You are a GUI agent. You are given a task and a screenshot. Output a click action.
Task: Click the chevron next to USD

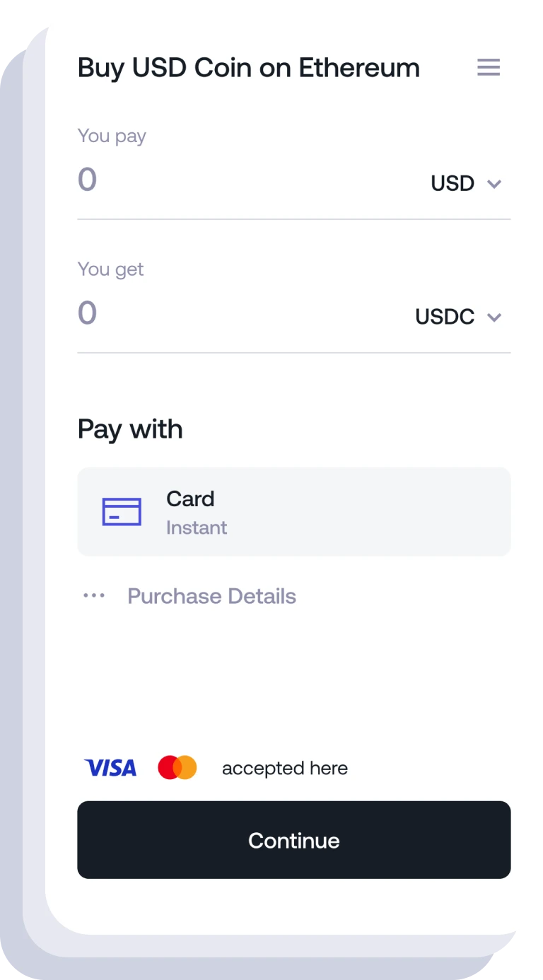(x=494, y=184)
